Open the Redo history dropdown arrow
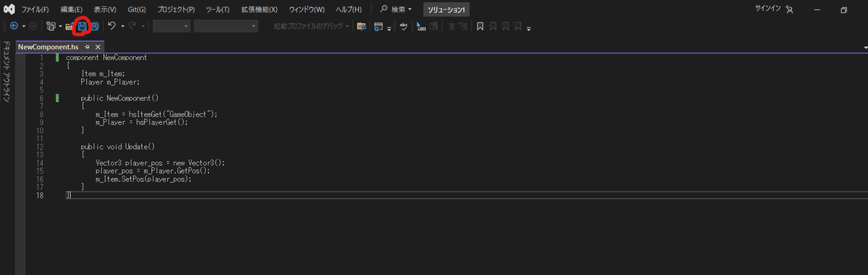 (143, 27)
